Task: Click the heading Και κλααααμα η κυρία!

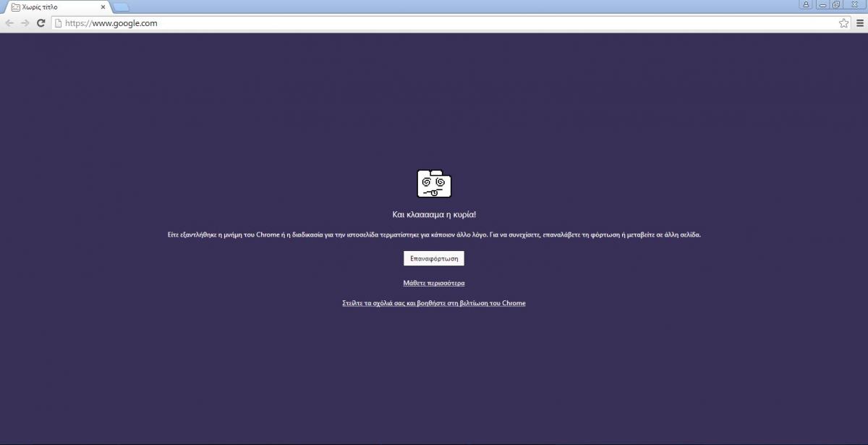Action: point(434,215)
